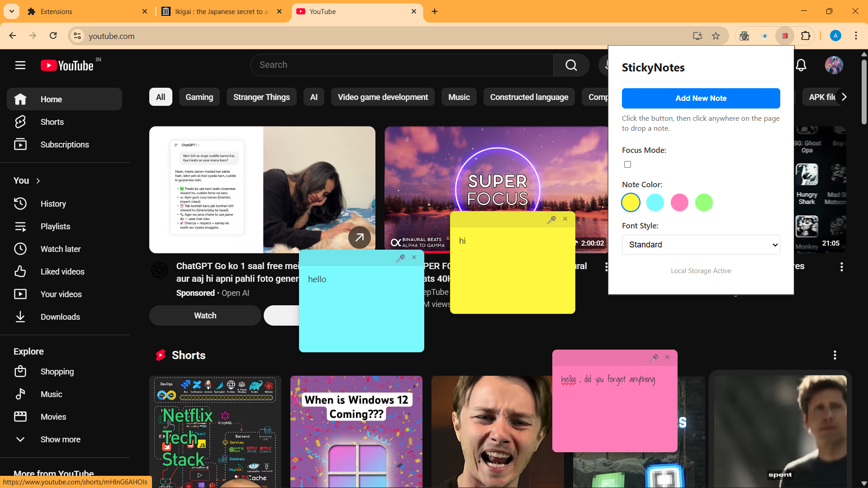Select the AI filter chip

pyautogui.click(x=314, y=97)
